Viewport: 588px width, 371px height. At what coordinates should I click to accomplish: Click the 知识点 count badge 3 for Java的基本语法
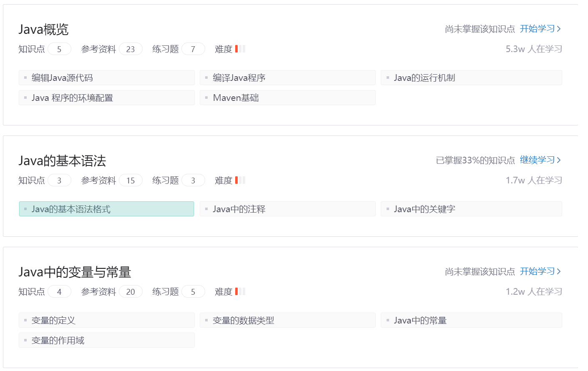click(x=59, y=180)
